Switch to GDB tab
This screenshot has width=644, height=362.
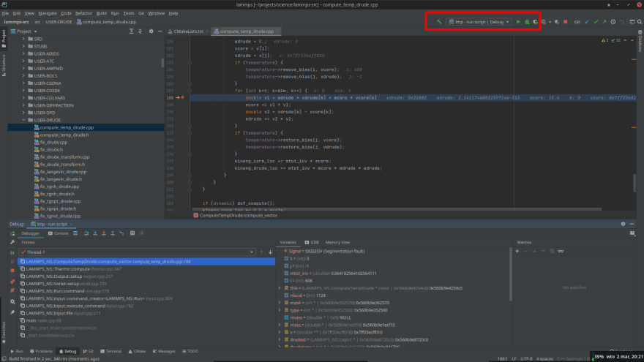[311, 243]
